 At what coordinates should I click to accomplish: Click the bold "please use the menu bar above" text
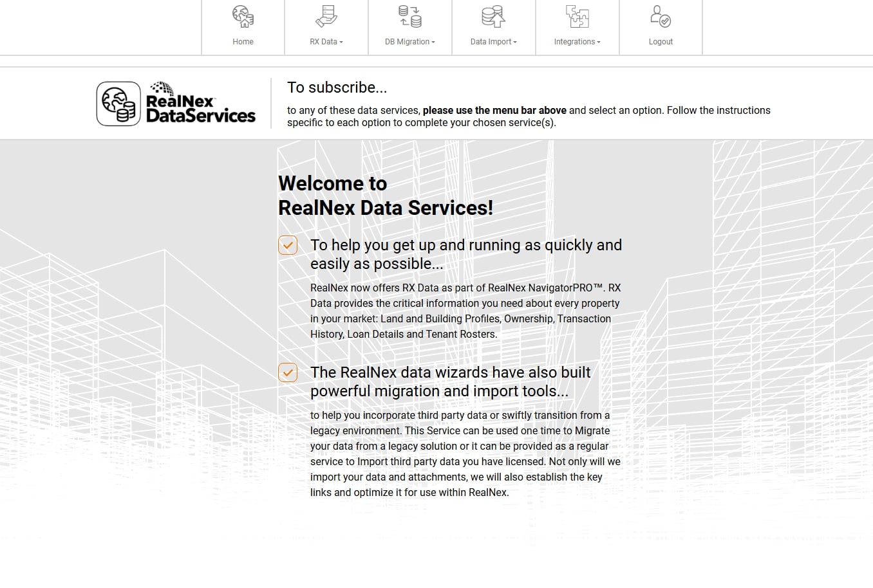click(494, 111)
